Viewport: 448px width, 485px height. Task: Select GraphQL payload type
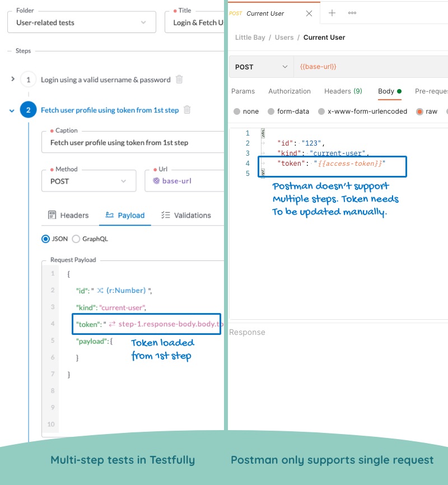(76, 239)
